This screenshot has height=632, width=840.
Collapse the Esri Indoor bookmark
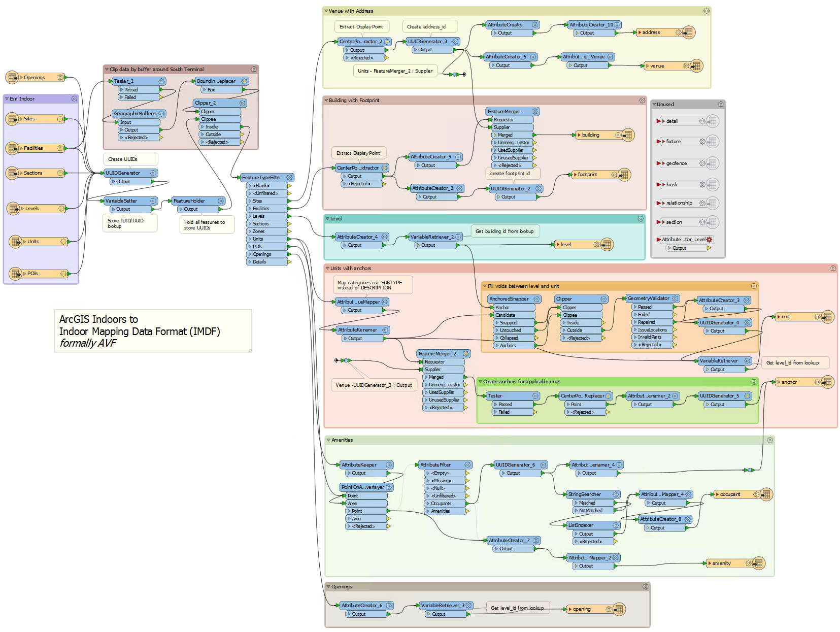click(x=7, y=99)
